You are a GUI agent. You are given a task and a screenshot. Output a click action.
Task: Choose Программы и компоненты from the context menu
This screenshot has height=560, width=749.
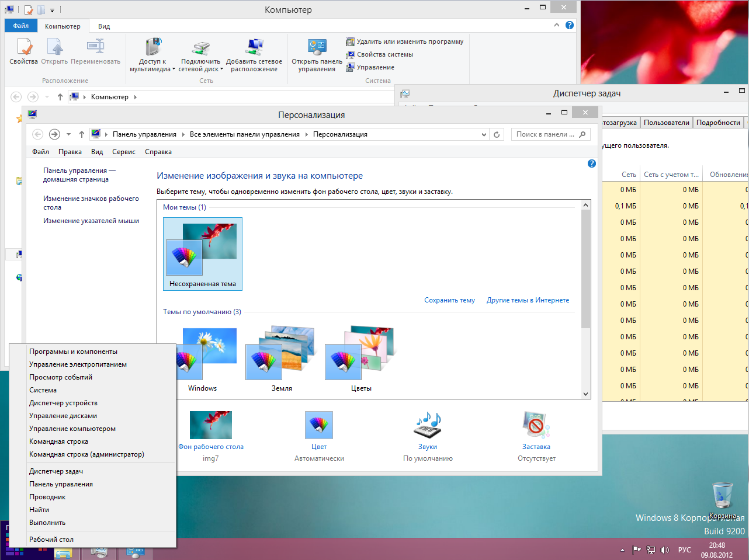tap(93, 352)
